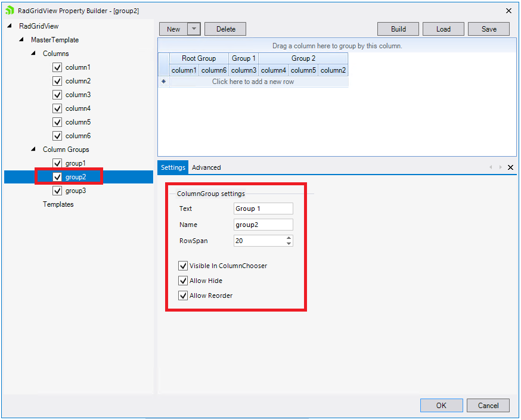Uncheck the Allow Hide option
The height and width of the screenshot is (420, 521).
(x=182, y=281)
